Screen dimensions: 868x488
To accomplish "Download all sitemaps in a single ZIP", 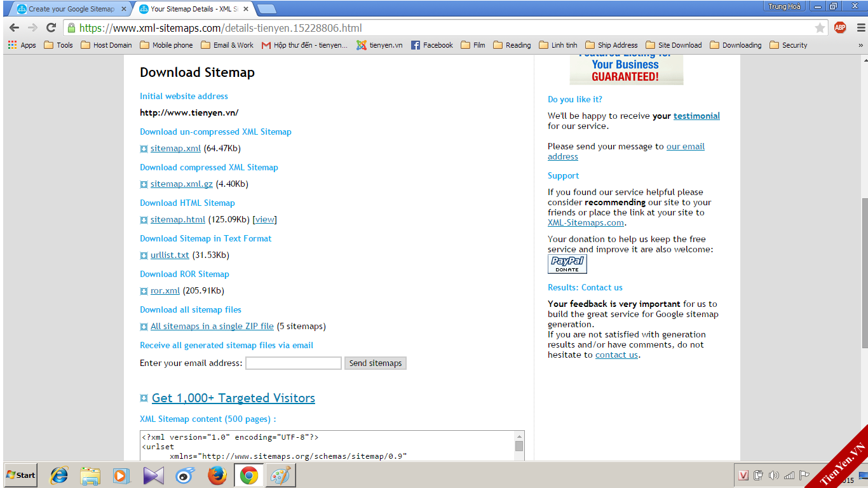I will [x=212, y=326].
